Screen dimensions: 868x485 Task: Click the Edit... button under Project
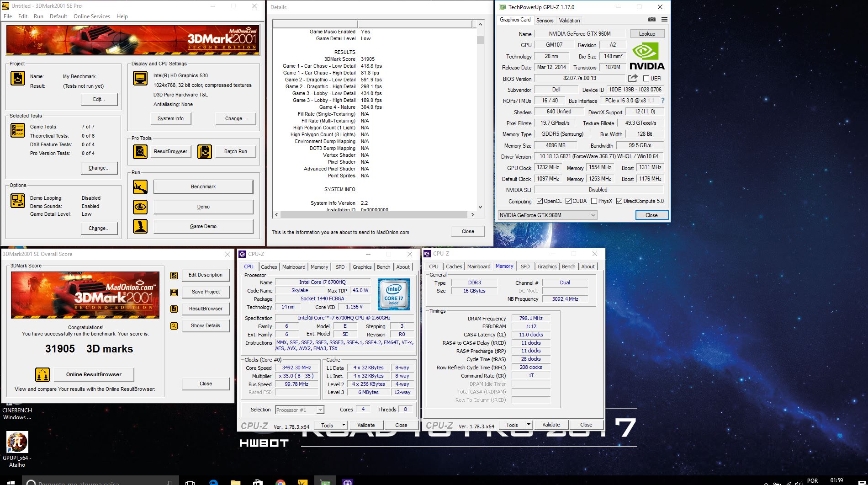point(99,99)
